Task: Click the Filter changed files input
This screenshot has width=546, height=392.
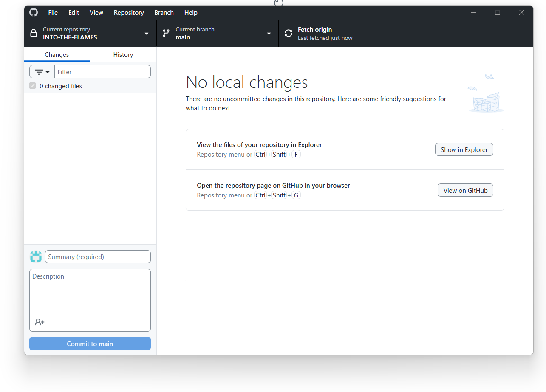Action: coord(102,72)
